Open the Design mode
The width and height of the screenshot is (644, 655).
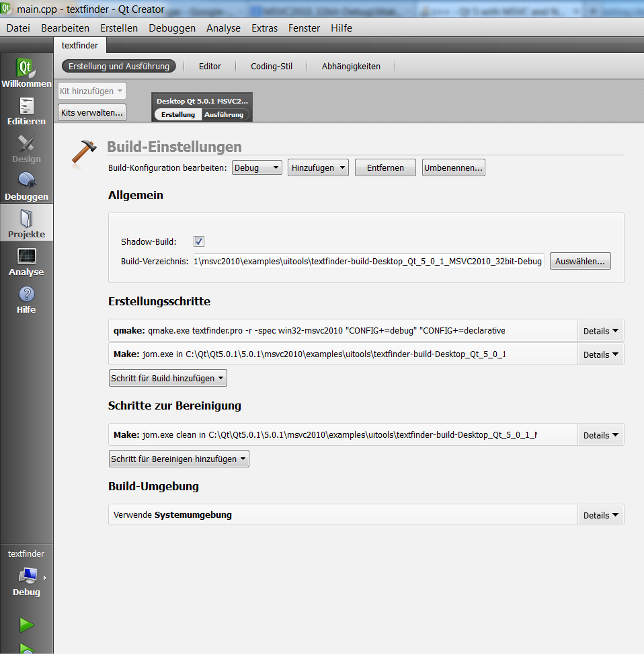coord(26,149)
